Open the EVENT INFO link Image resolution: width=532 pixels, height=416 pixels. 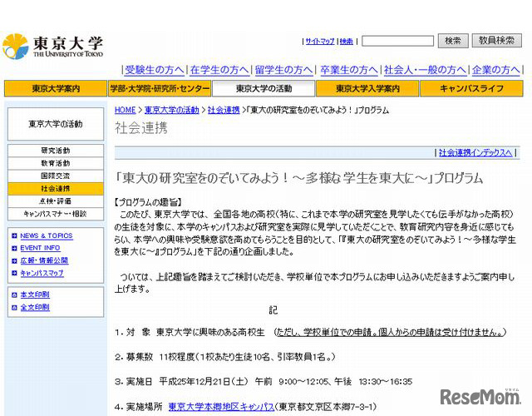pos(40,248)
